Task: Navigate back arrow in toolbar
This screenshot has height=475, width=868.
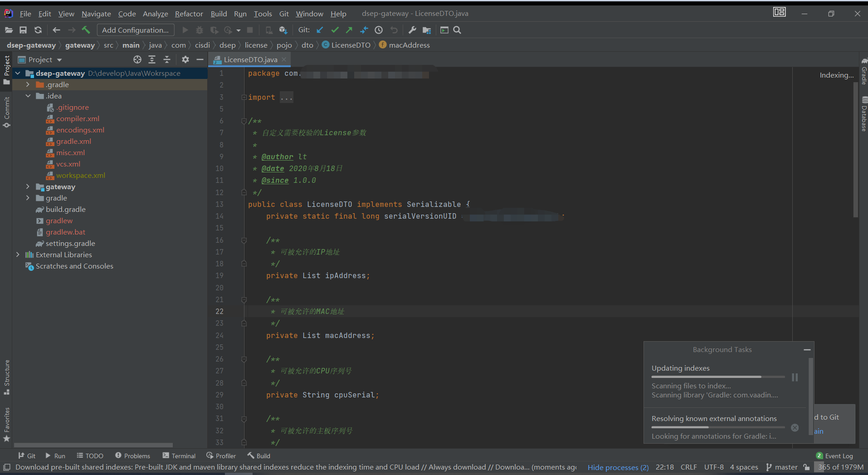Action: pyautogui.click(x=56, y=30)
